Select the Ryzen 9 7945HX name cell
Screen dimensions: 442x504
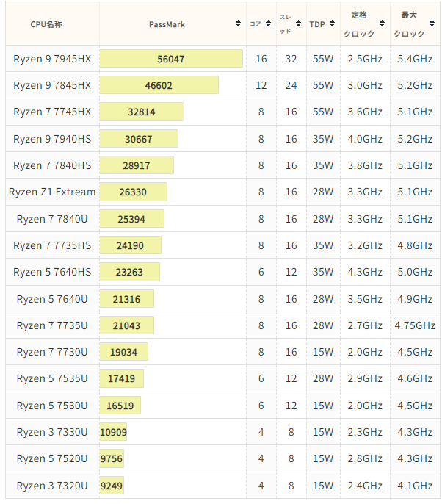pos(52,59)
